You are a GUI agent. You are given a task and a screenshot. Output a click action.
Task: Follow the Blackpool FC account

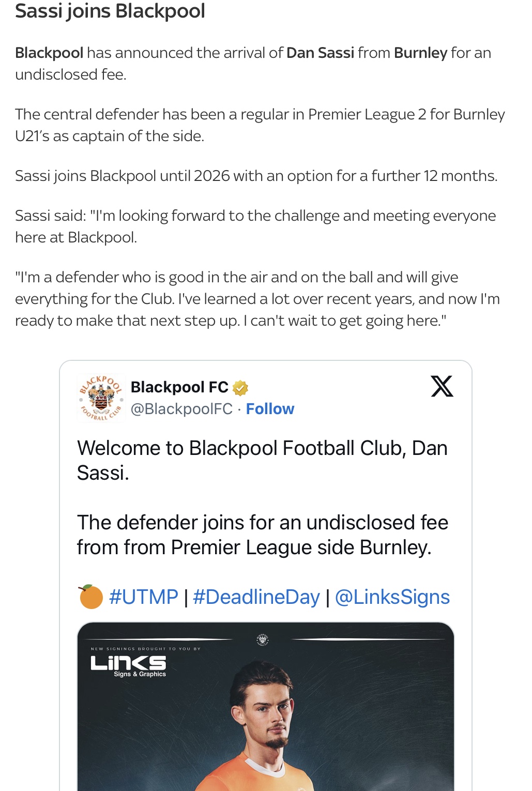270,409
